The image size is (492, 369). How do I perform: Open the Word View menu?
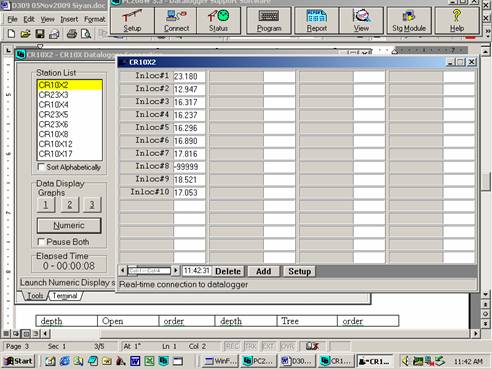tap(47, 19)
